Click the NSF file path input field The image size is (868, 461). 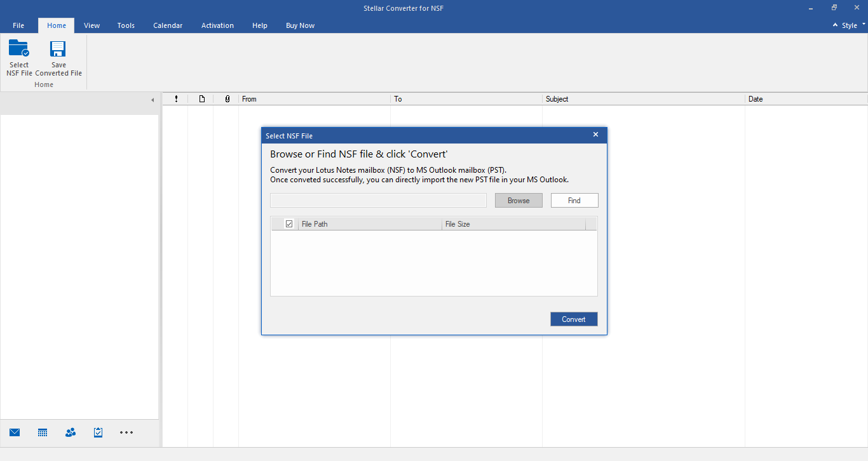(x=378, y=200)
